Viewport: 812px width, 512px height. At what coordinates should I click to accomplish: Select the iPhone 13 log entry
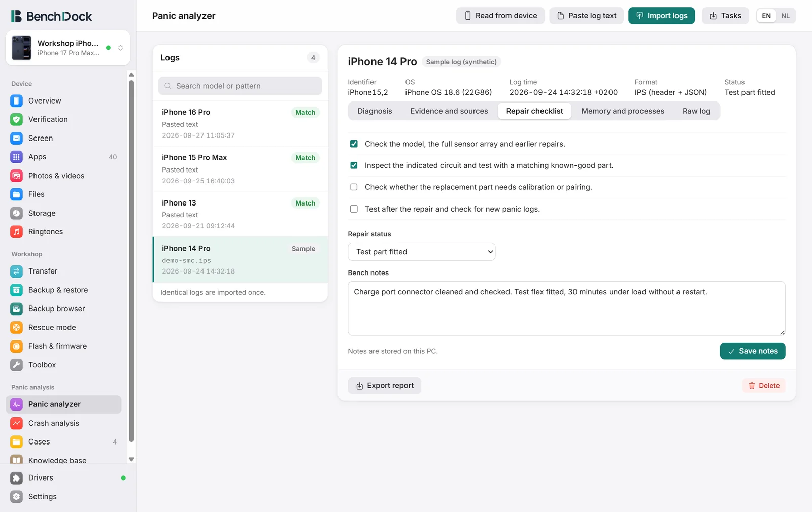click(240, 214)
